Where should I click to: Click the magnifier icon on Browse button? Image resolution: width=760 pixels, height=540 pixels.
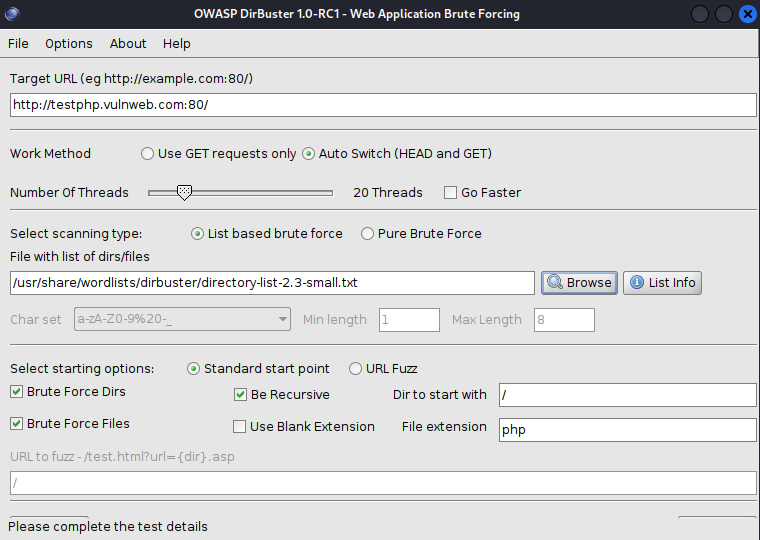pyautogui.click(x=555, y=282)
